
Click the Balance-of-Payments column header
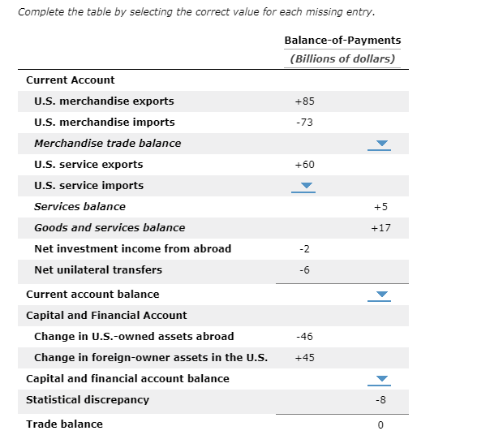342,41
